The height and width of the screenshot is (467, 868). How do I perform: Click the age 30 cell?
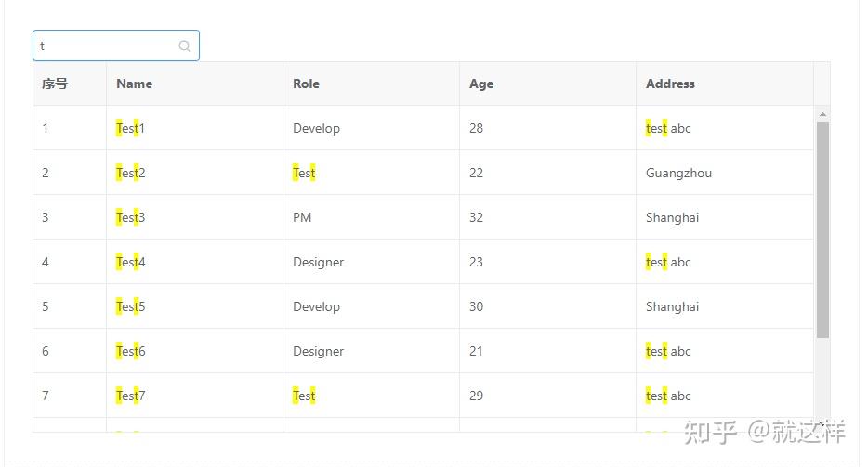(x=476, y=306)
